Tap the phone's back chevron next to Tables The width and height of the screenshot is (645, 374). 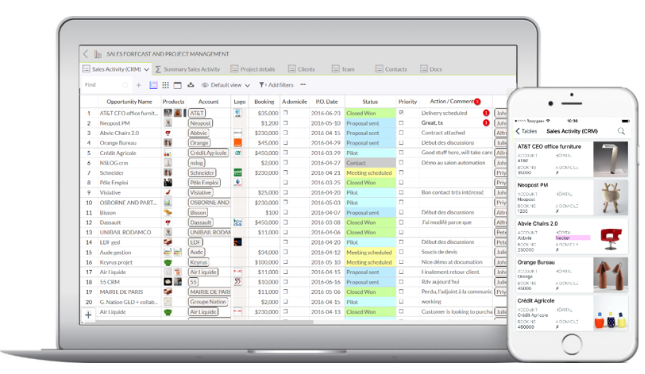click(517, 131)
